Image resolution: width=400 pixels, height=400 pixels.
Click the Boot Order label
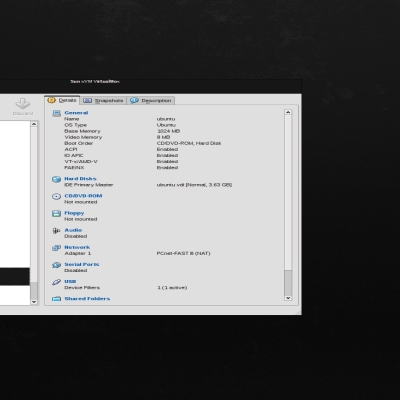[x=79, y=143]
